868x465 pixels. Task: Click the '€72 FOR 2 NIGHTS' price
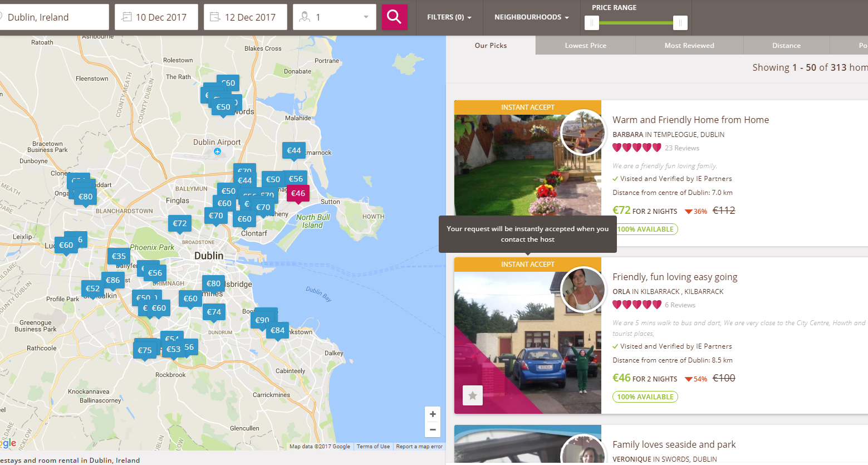tap(645, 211)
